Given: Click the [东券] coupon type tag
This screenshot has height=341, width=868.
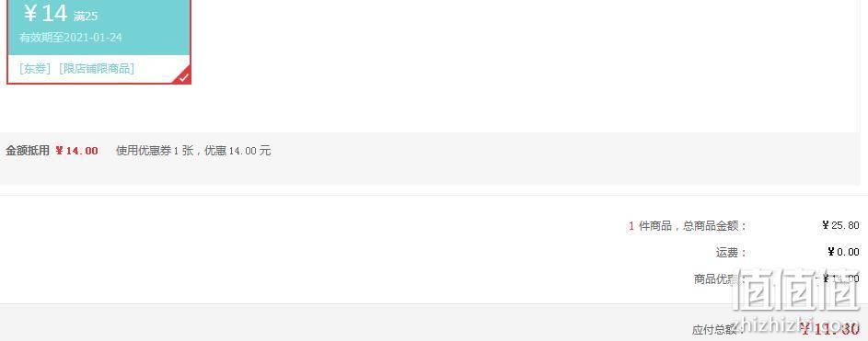Looking at the screenshot, I should 35,69.
